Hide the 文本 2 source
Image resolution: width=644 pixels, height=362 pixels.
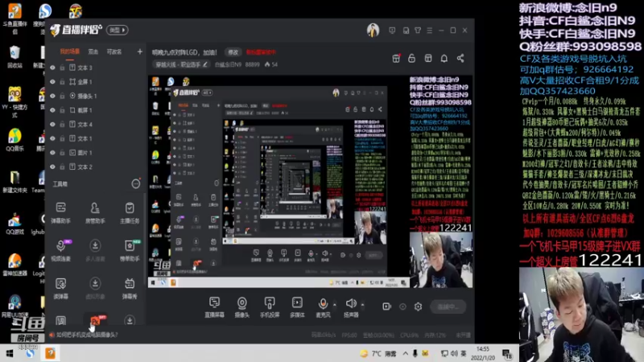click(x=52, y=167)
